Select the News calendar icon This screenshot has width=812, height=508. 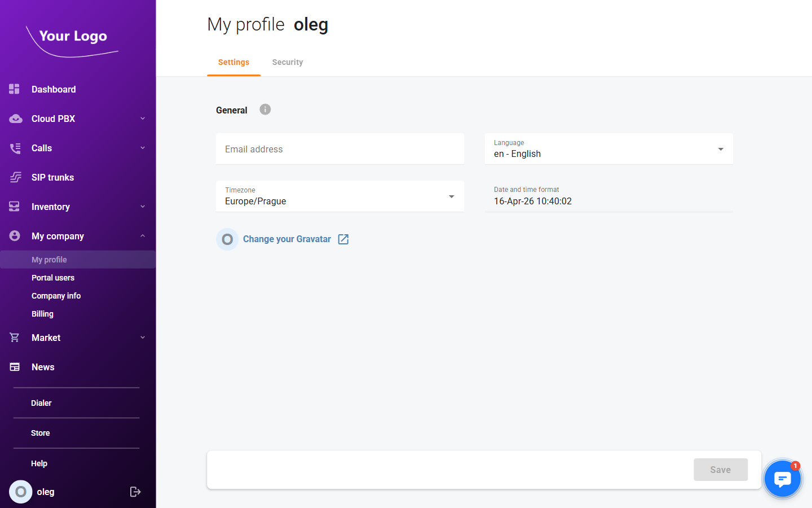(x=14, y=366)
